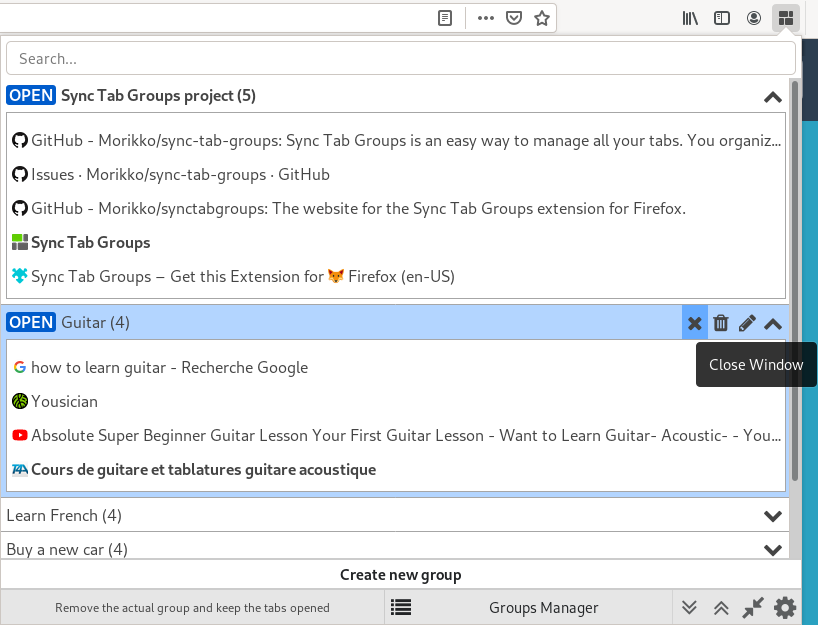This screenshot has height=625, width=818.
Task: Click the Buy a new car (4) title
Action: click(67, 549)
